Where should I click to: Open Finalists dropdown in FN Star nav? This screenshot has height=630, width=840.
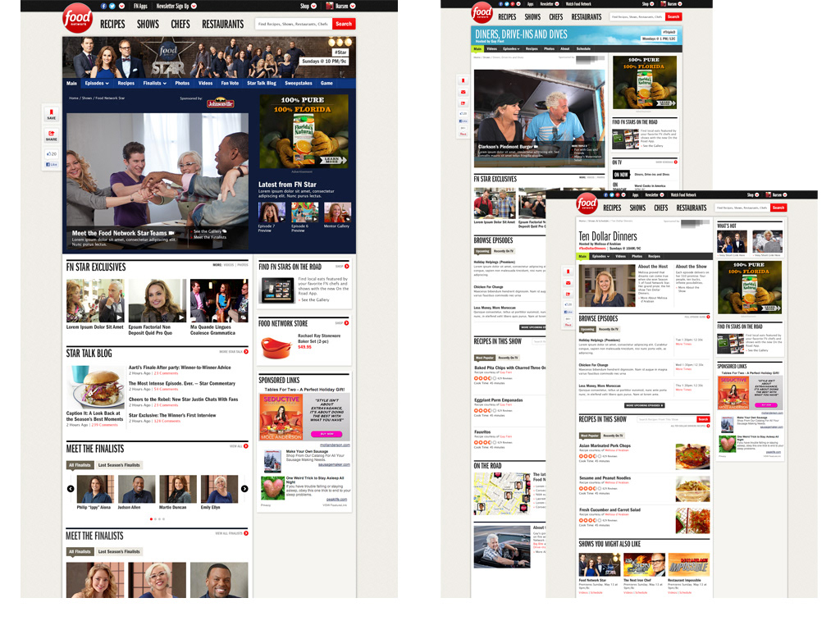155,83
